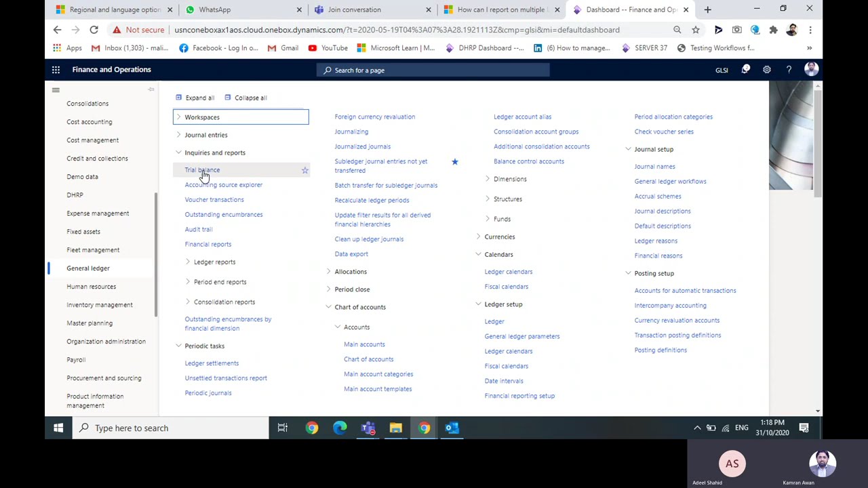The width and height of the screenshot is (868, 488).
Task: Expand the Workspaces section
Action: [178, 117]
